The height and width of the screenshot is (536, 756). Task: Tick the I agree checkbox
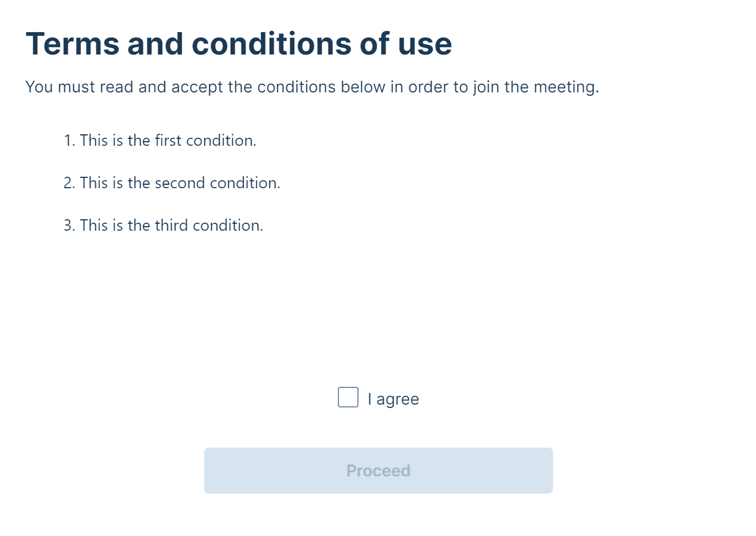click(x=348, y=397)
